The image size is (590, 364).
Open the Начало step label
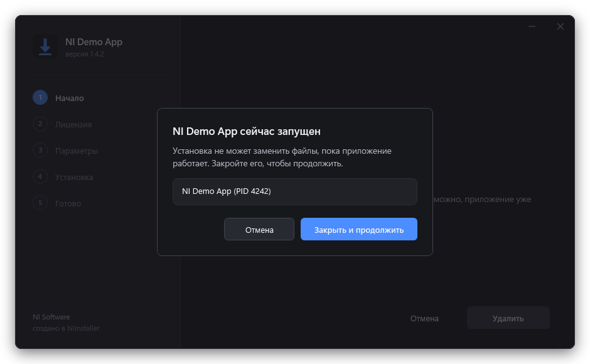[x=70, y=99]
